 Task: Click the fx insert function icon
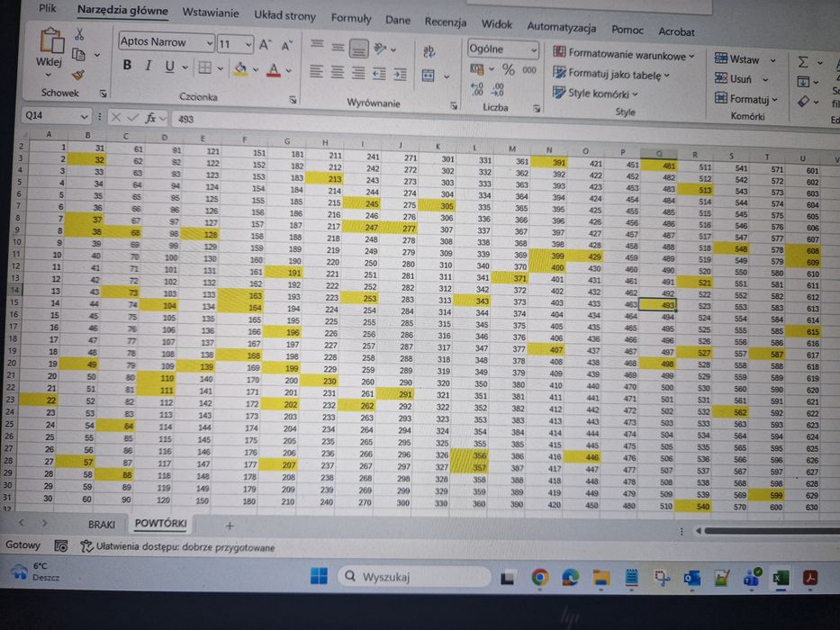pyautogui.click(x=151, y=118)
